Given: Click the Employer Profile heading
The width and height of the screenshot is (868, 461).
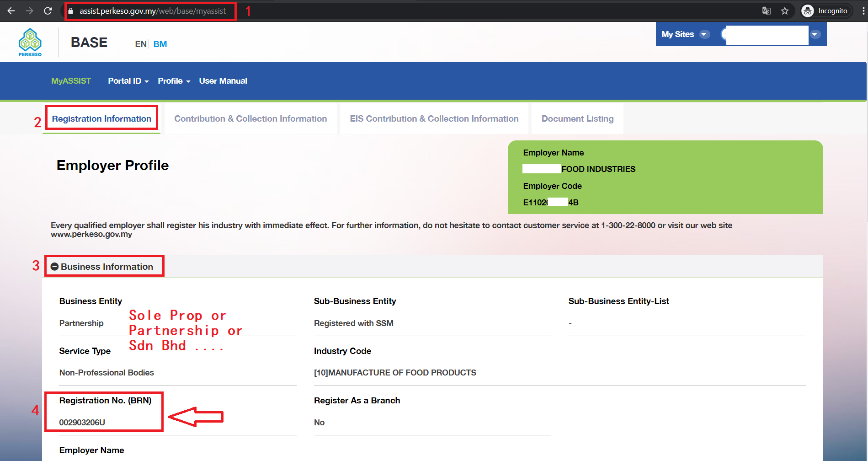Looking at the screenshot, I should [112, 166].
